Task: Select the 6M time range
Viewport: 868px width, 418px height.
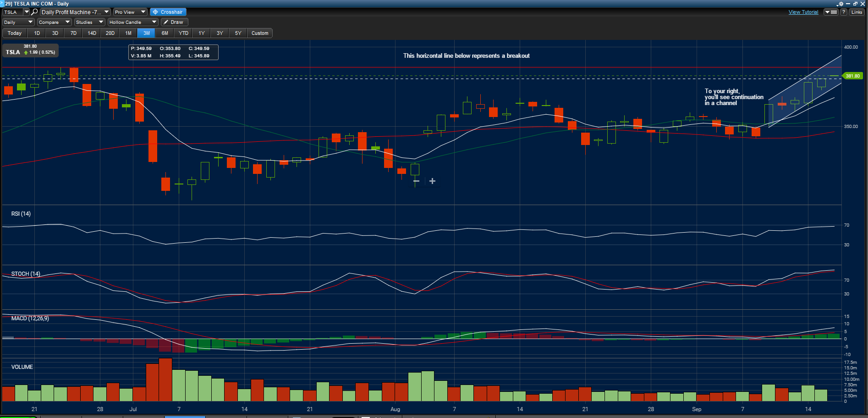Action: tap(165, 33)
